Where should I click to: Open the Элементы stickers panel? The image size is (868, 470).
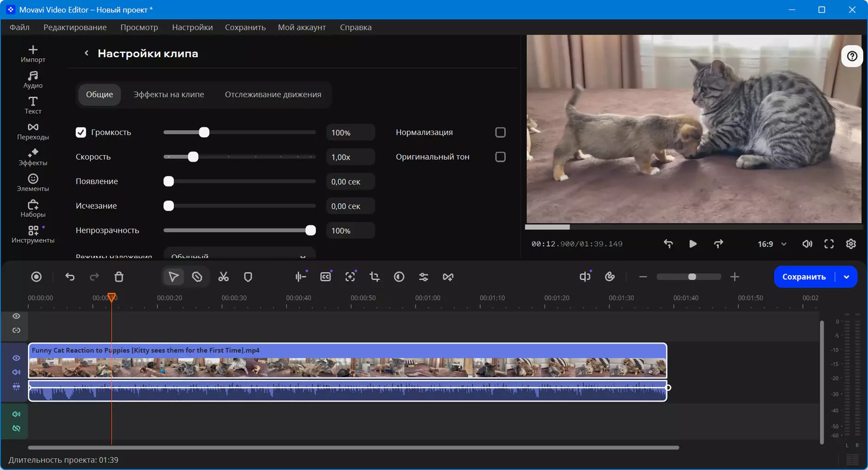33,183
